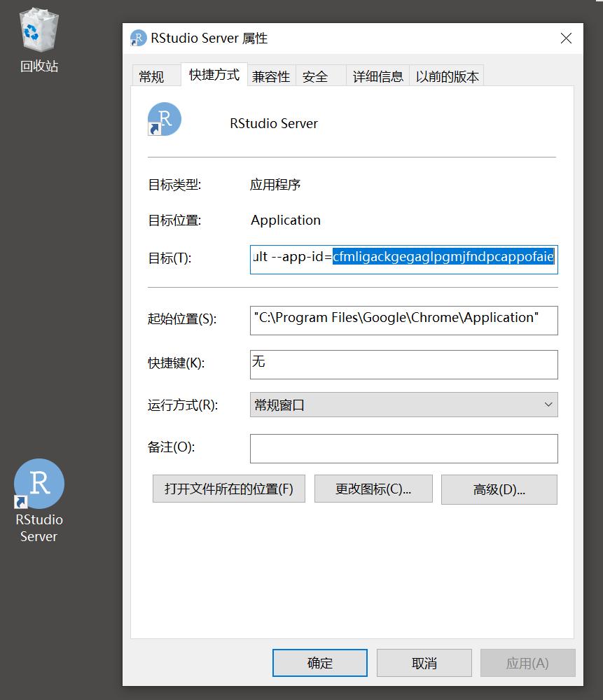603x700 pixels.
Task: Focus the 快捷键(K) shortcut key field
Action: (x=404, y=364)
